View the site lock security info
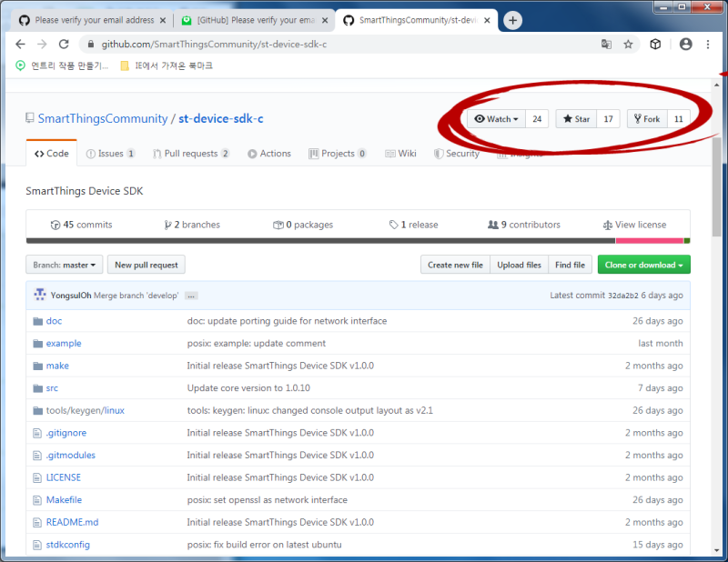The height and width of the screenshot is (562, 728). point(91,44)
